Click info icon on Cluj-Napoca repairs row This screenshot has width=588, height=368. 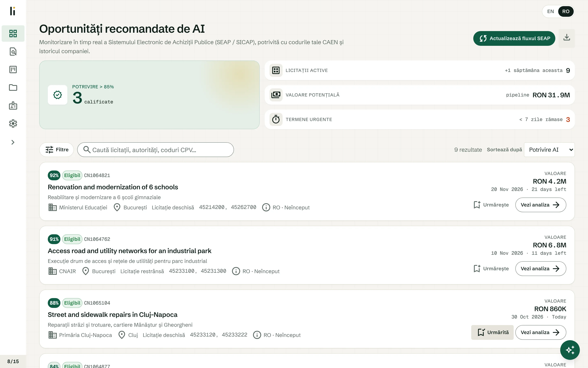[257, 335]
